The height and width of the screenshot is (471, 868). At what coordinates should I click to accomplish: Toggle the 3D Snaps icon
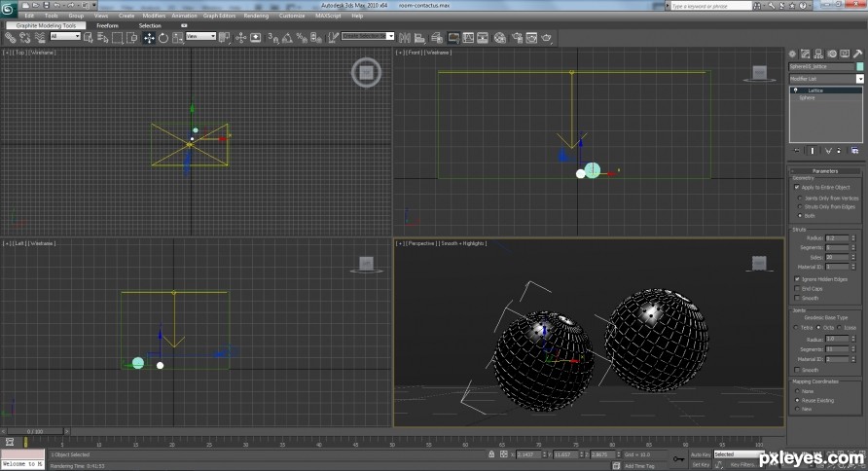pos(272,38)
